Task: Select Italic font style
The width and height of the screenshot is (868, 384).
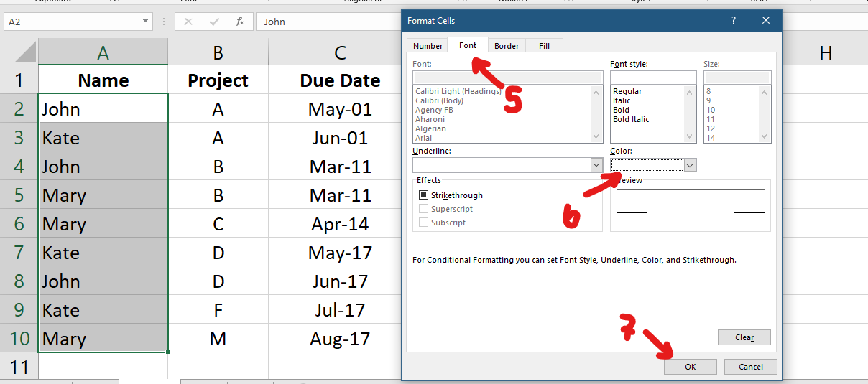Action: (x=622, y=100)
